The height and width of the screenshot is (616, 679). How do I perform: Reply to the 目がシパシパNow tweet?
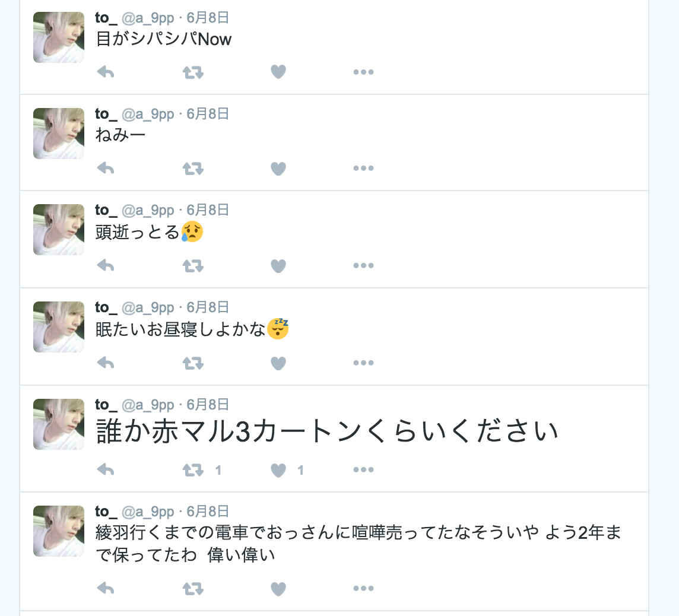point(106,72)
